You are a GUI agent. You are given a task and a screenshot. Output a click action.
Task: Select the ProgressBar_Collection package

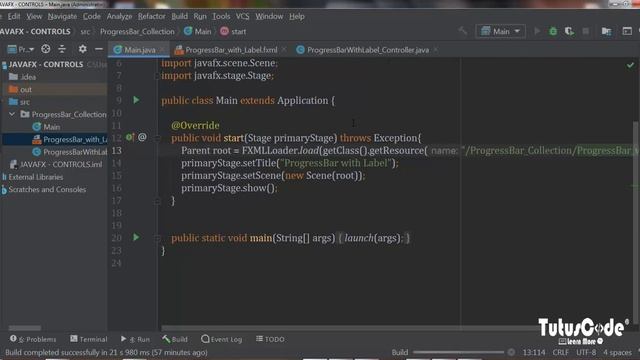69,115
